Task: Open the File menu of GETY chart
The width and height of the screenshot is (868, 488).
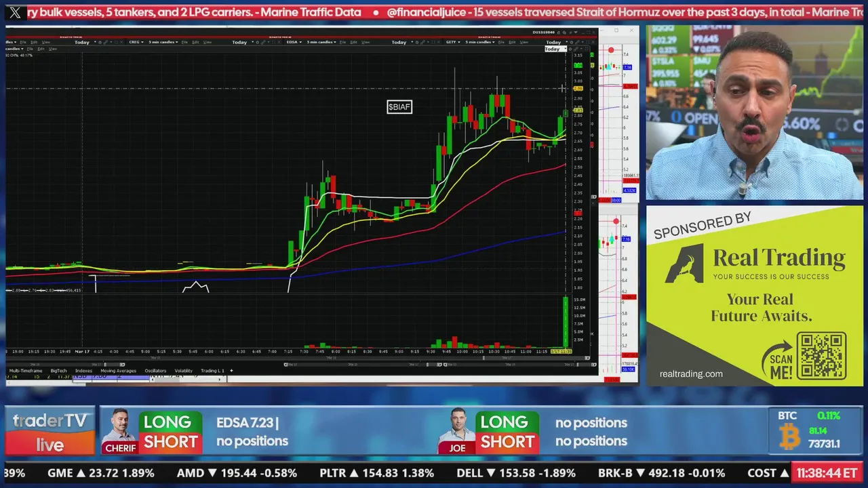Action: point(501,42)
